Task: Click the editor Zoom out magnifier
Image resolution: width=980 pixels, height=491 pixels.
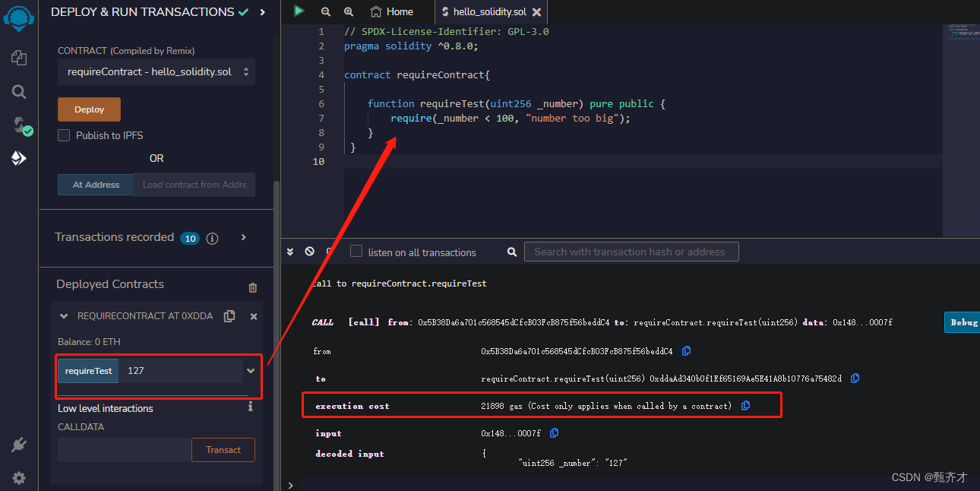Action: pyautogui.click(x=326, y=11)
